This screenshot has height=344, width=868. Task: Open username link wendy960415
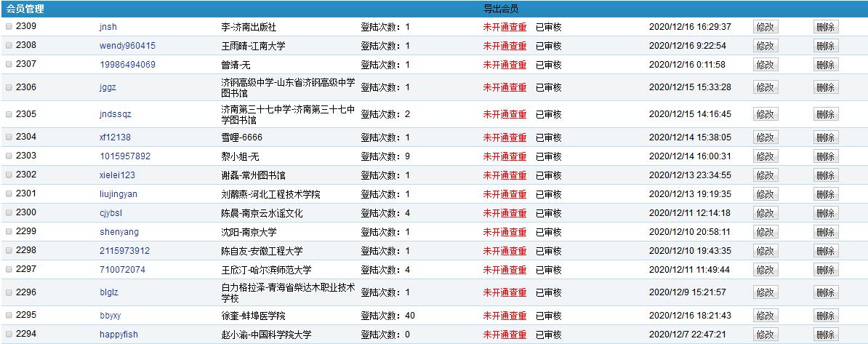[127, 46]
